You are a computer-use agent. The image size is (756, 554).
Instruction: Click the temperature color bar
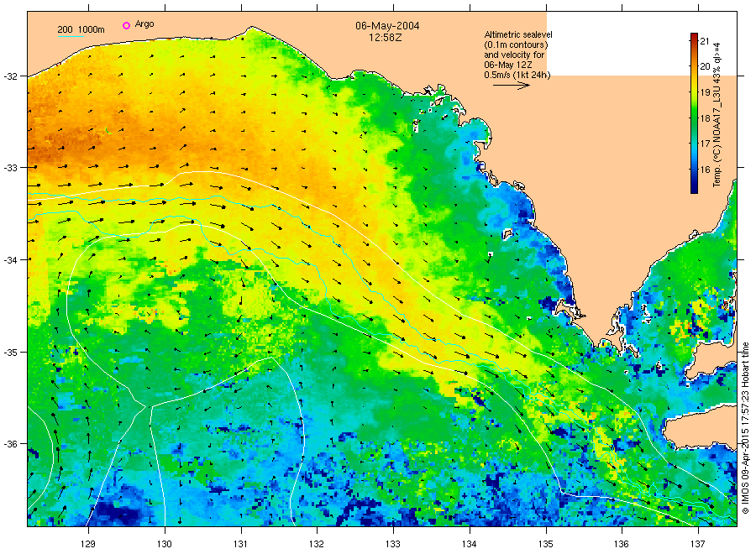(694, 113)
